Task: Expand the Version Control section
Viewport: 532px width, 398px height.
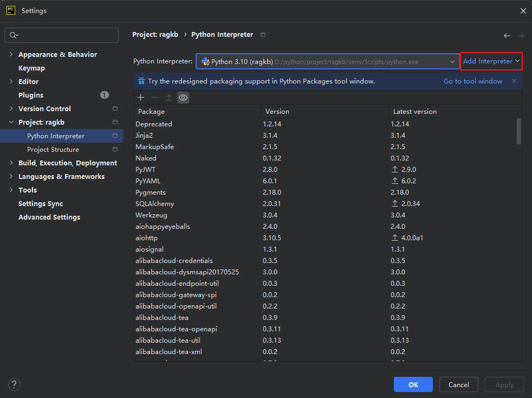Action: tap(11, 108)
